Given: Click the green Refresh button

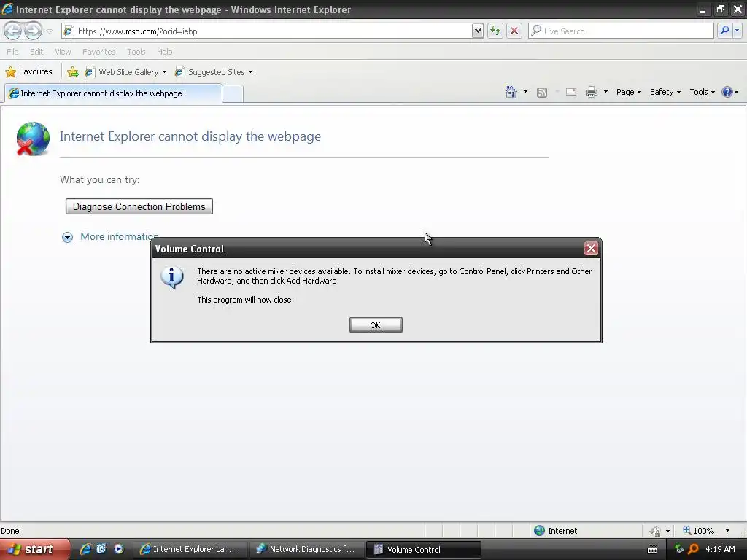Looking at the screenshot, I should pos(495,31).
